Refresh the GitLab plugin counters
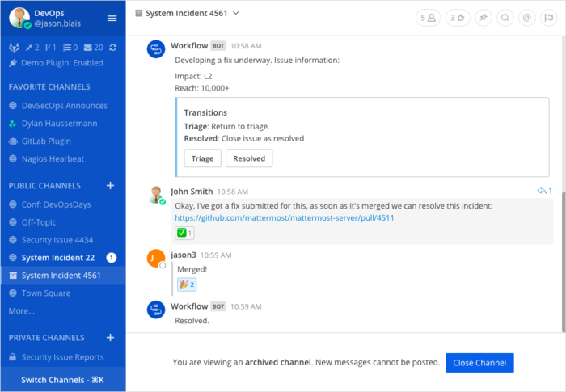The image size is (566, 392). [x=112, y=48]
